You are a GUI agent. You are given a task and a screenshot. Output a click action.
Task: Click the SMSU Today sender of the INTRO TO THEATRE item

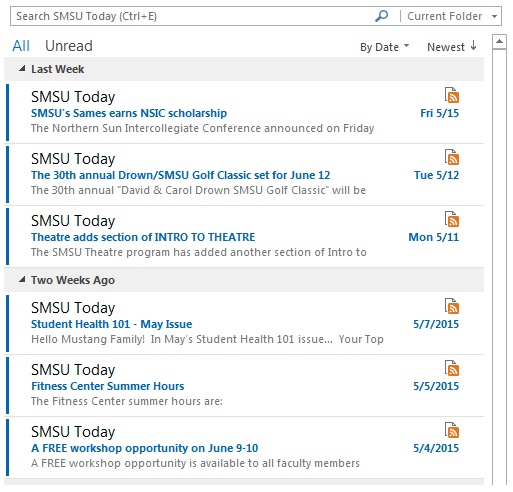73,221
